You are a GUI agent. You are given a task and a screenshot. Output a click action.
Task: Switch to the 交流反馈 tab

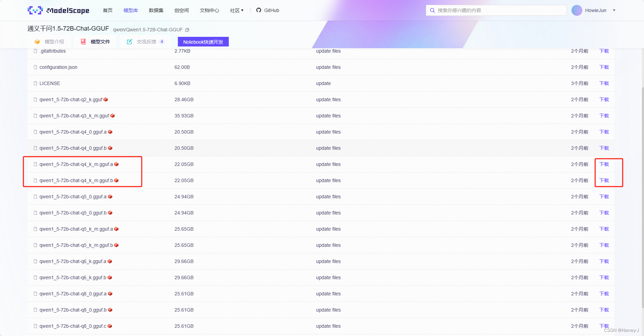click(146, 42)
